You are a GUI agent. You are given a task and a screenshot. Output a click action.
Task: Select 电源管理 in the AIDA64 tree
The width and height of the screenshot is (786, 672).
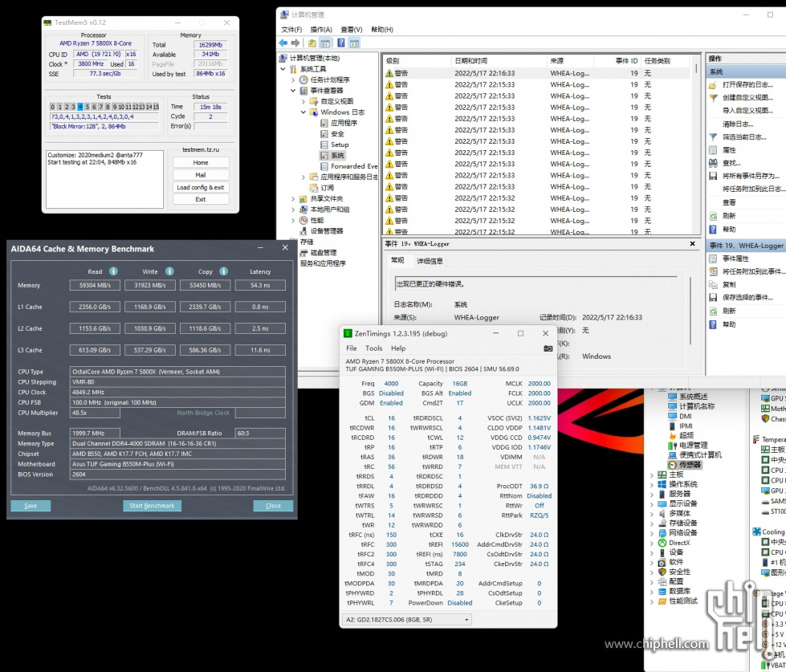coord(688,445)
